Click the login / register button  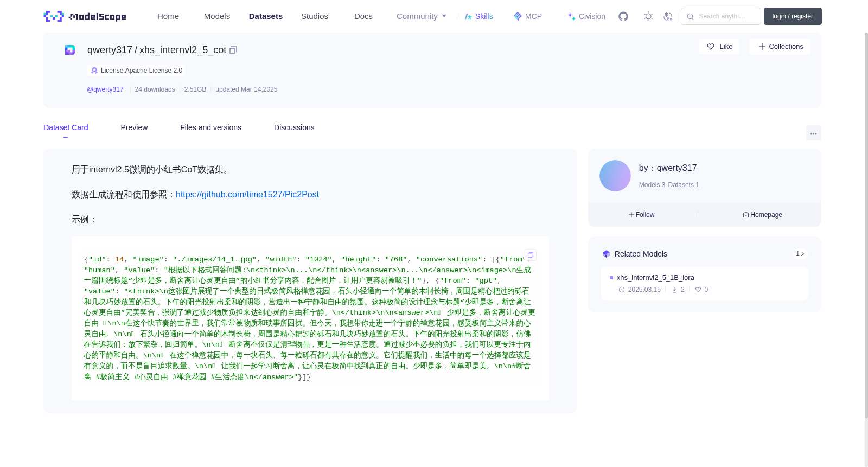pos(793,16)
